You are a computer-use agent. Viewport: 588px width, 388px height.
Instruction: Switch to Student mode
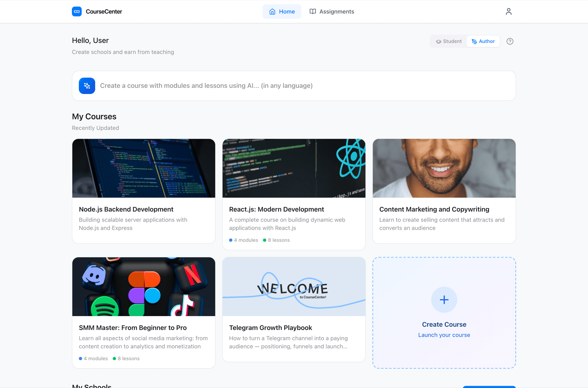(x=449, y=41)
